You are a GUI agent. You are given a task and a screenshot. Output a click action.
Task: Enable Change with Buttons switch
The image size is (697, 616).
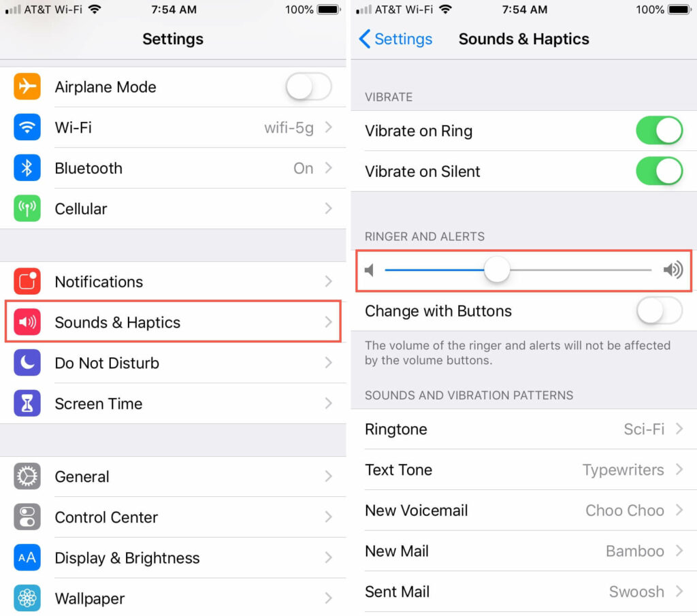(659, 310)
